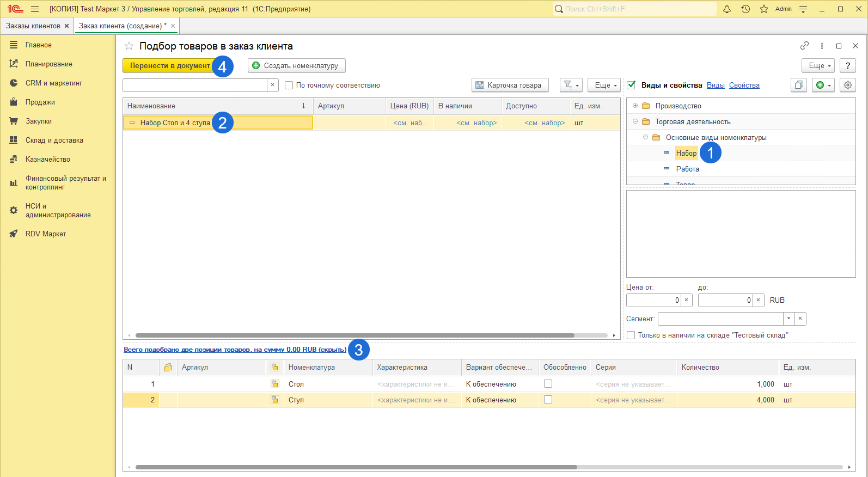Enable По точному соответствию checkbox
This screenshot has height=477, width=868.
pyautogui.click(x=289, y=85)
